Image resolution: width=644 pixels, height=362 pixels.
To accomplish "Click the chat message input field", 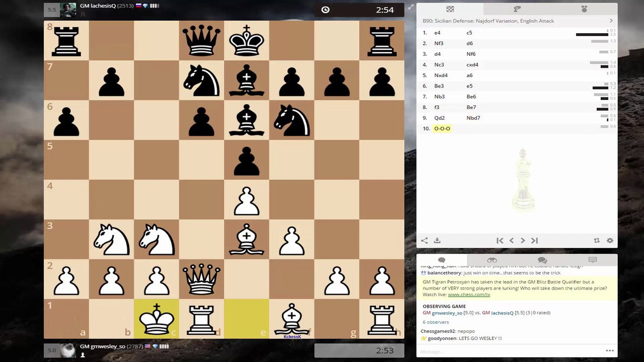I will (508, 351).
